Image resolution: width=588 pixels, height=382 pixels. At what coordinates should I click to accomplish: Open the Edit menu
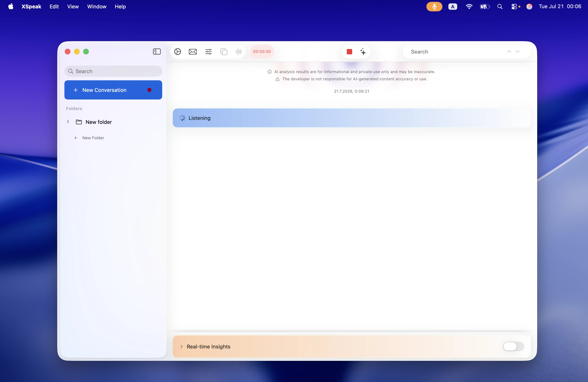(54, 6)
